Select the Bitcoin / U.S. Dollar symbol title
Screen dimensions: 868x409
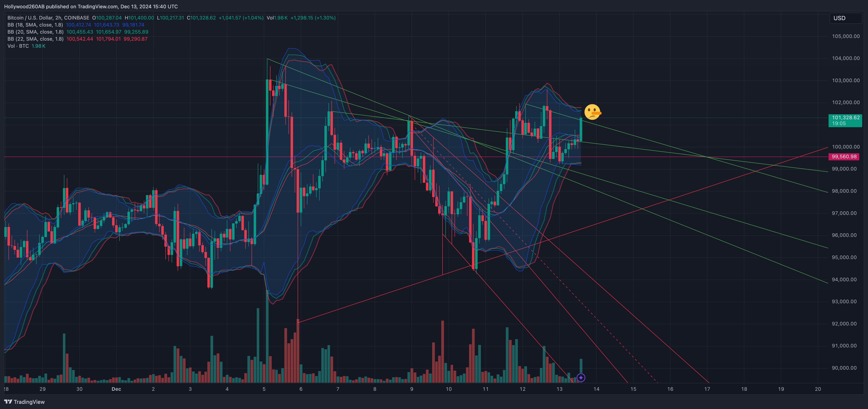(x=48, y=18)
